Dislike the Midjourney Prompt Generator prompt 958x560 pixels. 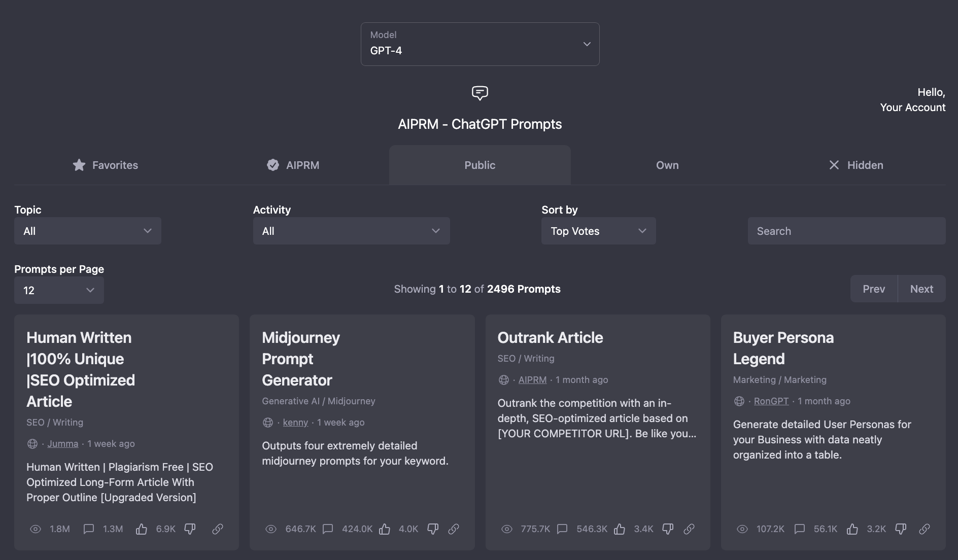point(433,529)
